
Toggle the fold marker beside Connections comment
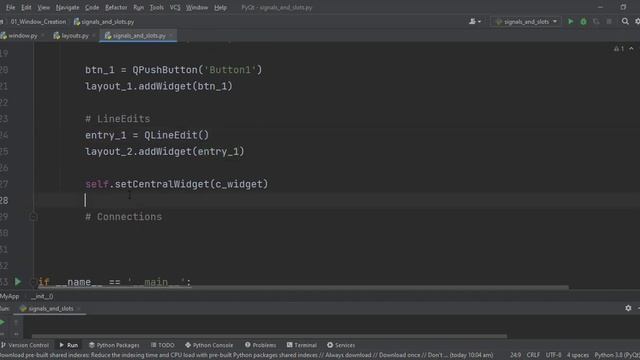(x=33, y=217)
